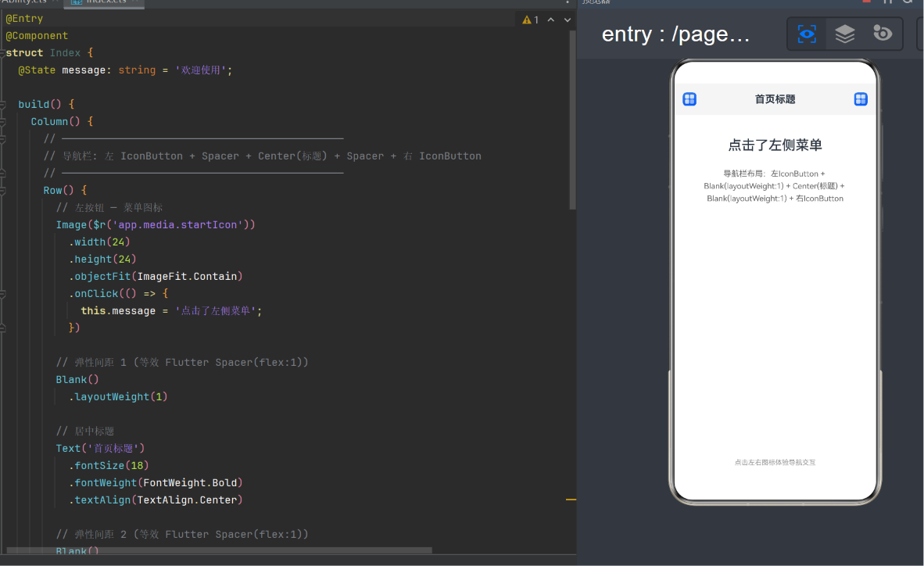Click the 'Column()' call in code
924x566 pixels.
pyautogui.click(x=56, y=121)
